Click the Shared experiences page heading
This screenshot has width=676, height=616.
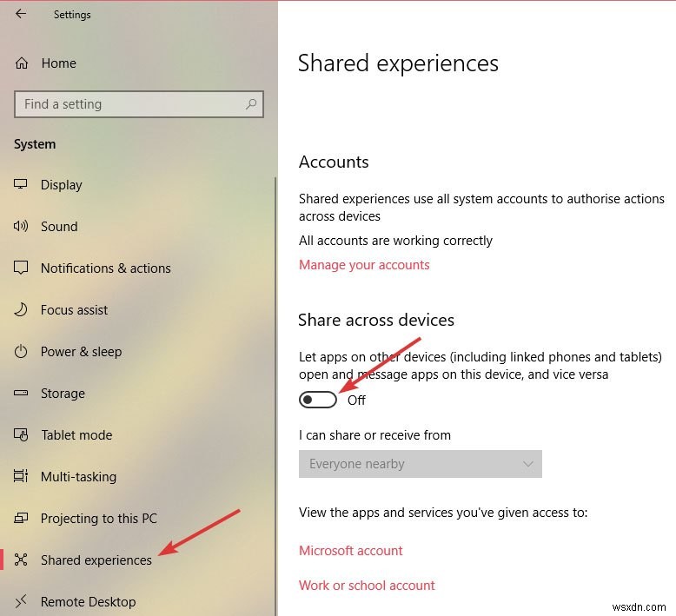click(398, 63)
